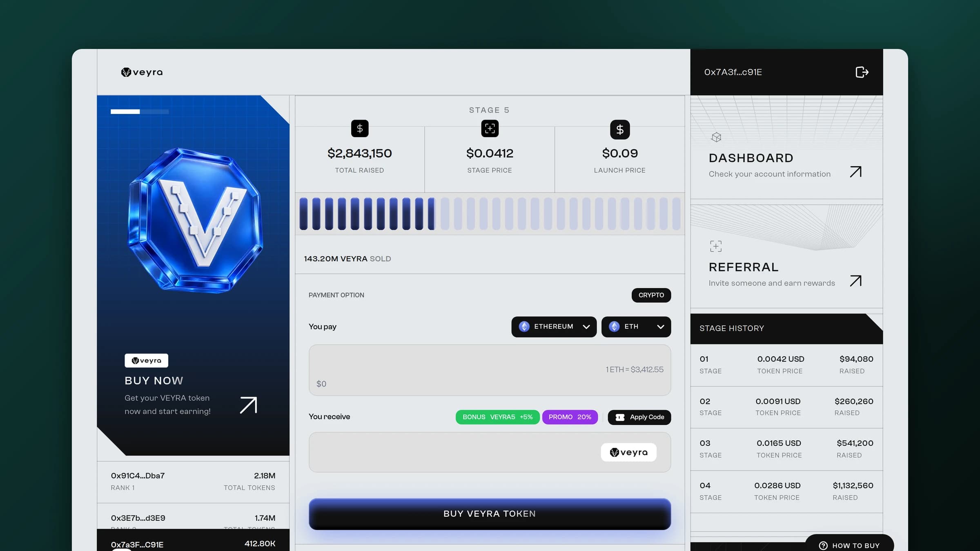The width and height of the screenshot is (980, 551).
Task: Click Stage 01 history row
Action: pos(786,365)
